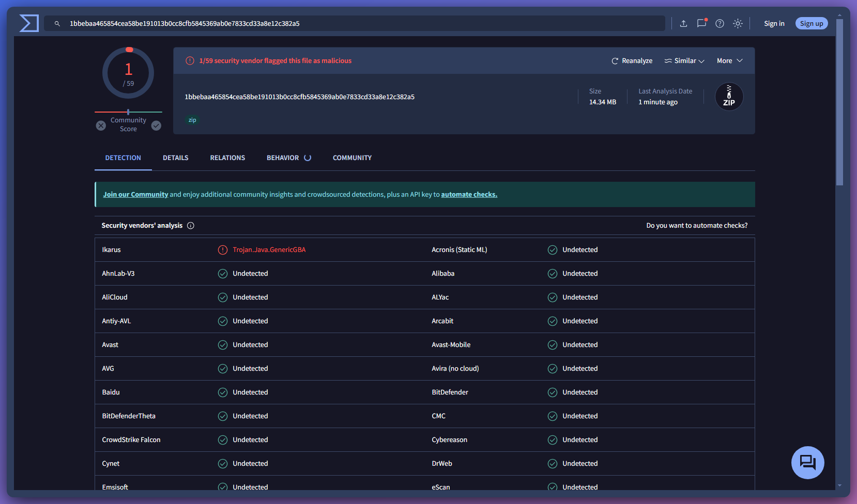Expand the More dropdown menu

point(730,61)
